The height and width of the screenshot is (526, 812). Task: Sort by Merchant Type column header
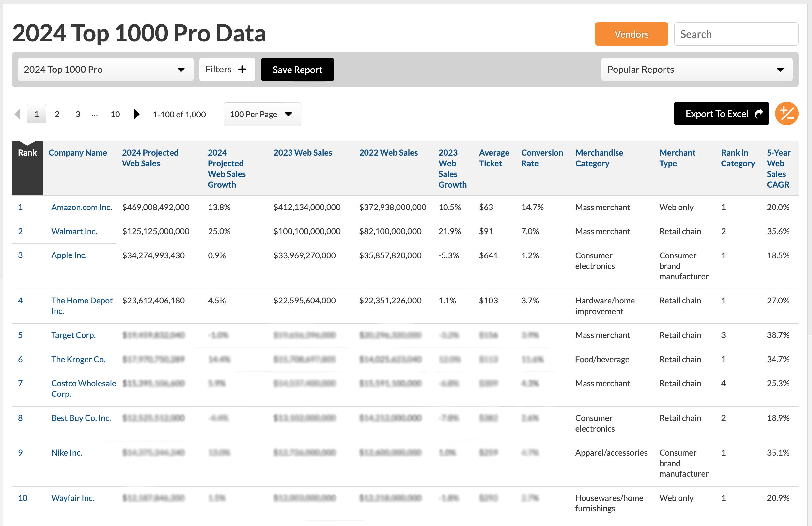677,158
